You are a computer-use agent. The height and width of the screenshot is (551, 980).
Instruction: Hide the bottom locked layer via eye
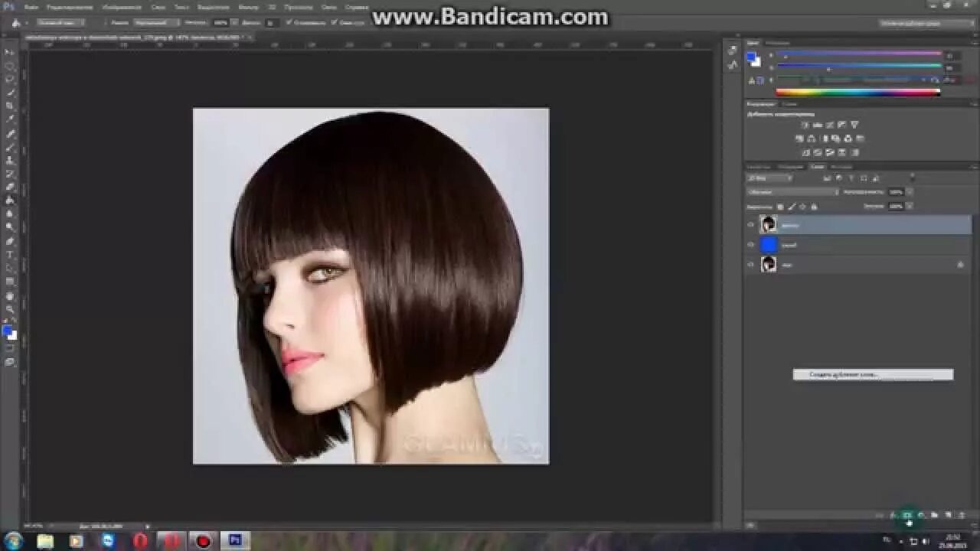[x=751, y=265]
